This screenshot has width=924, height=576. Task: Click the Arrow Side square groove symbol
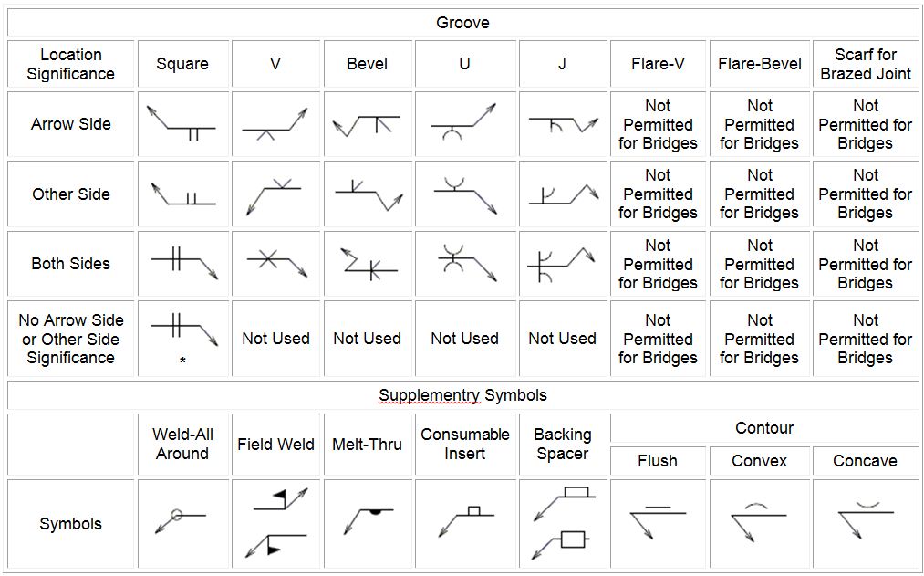coord(181,123)
